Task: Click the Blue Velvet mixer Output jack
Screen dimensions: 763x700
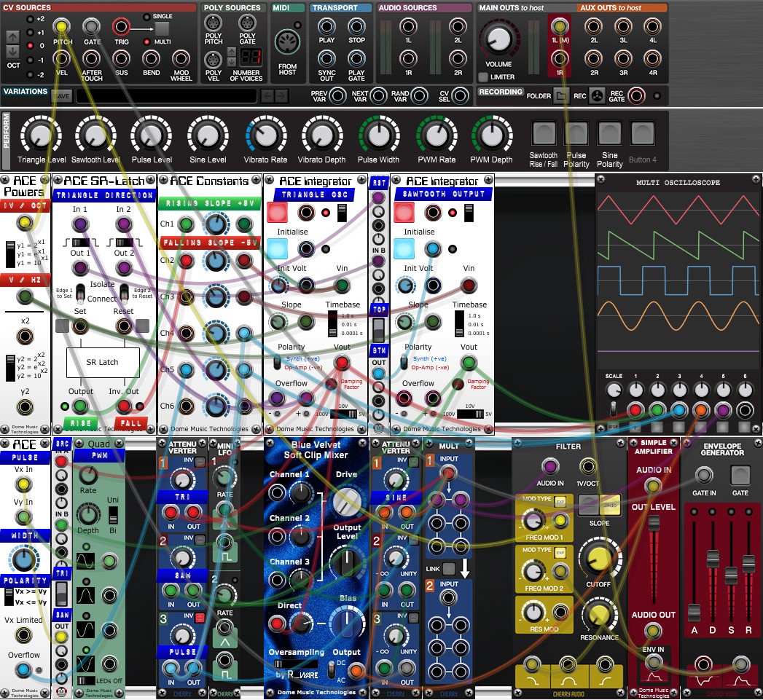Action: (356, 672)
